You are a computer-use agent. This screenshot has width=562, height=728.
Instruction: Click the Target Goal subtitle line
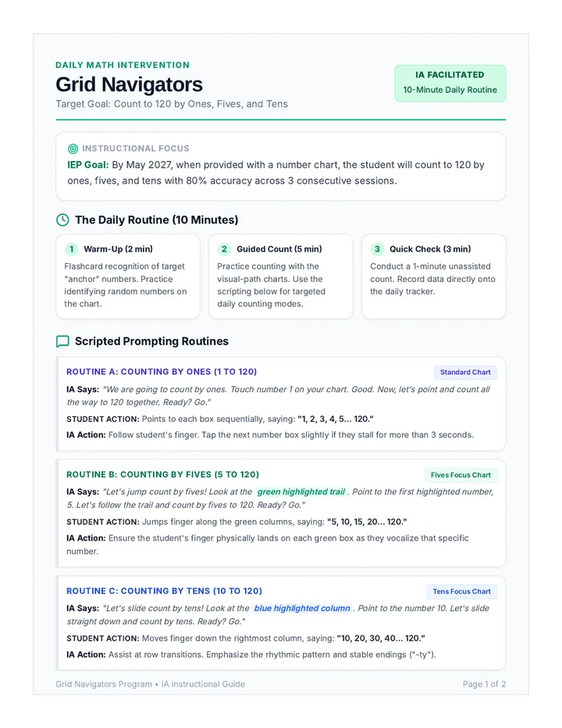(172, 104)
